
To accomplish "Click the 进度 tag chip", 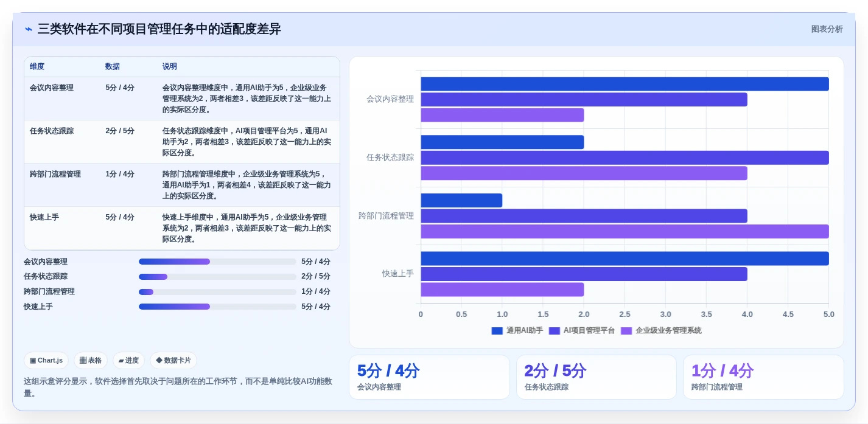I will pyautogui.click(x=128, y=360).
